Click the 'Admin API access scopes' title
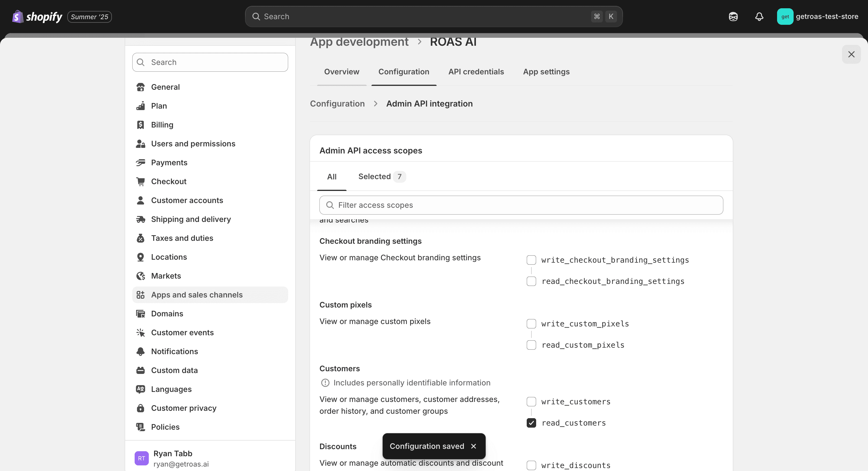868x471 pixels. click(371, 150)
